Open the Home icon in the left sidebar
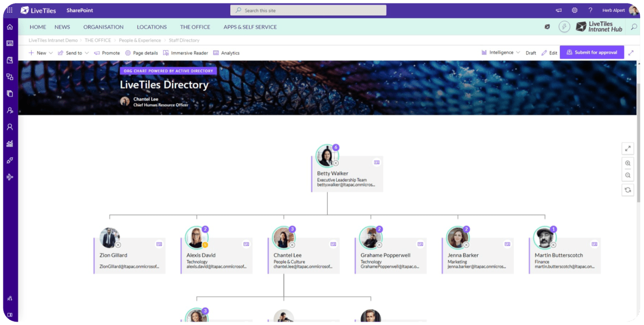644x325 pixels. coord(9,27)
